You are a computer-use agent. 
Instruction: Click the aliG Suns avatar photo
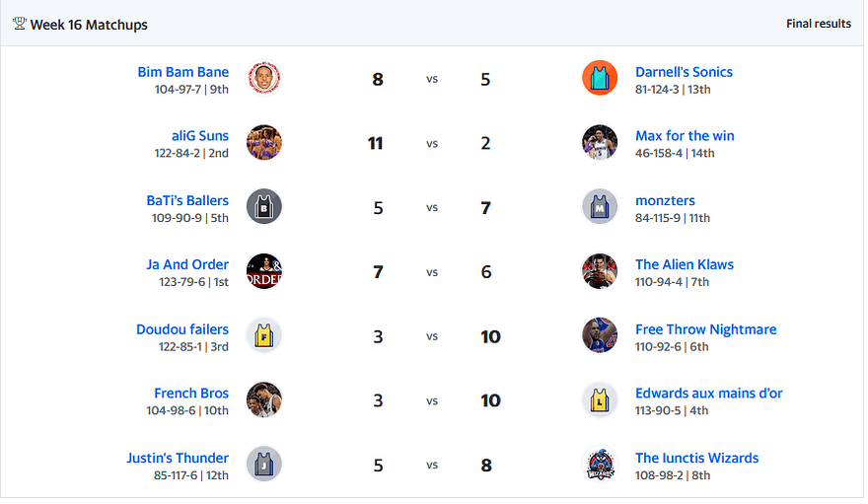[x=264, y=143]
